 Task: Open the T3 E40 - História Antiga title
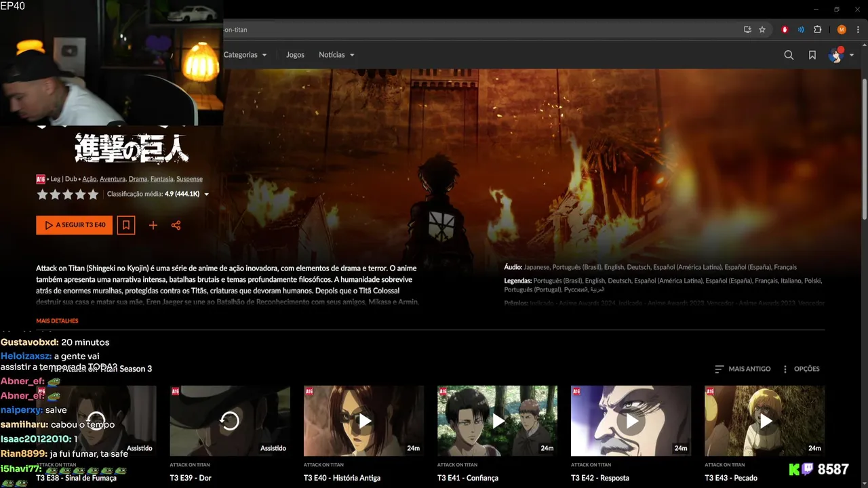342,478
